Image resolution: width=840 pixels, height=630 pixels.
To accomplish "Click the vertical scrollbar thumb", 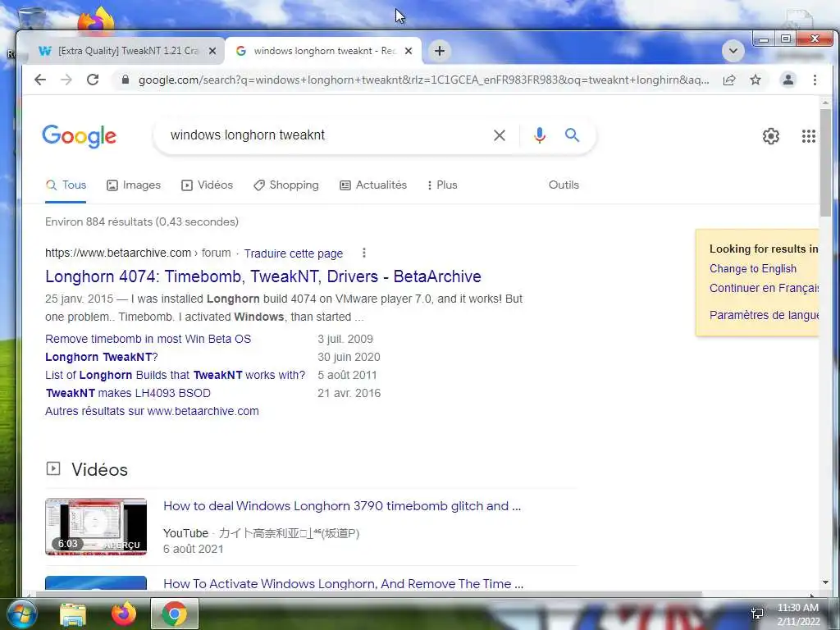I will click(x=825, y=162).
